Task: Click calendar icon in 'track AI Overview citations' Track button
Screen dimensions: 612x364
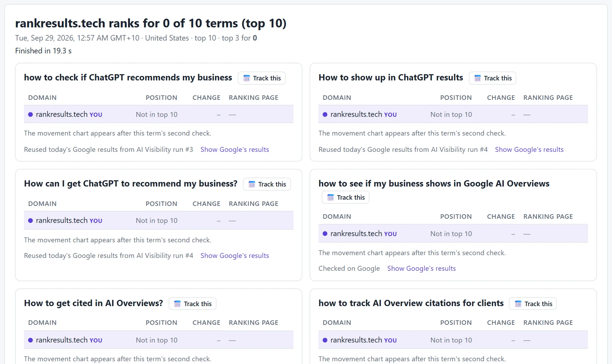Action: [518, 304]
